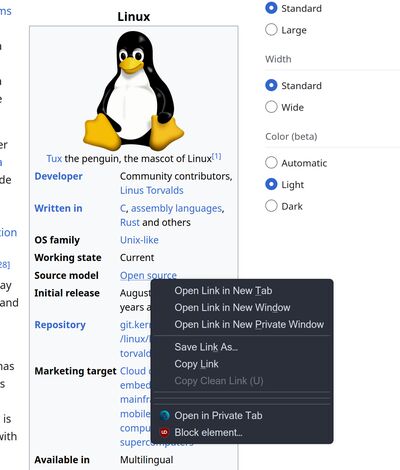Open the Linus Torvalds link

[152, 190]
